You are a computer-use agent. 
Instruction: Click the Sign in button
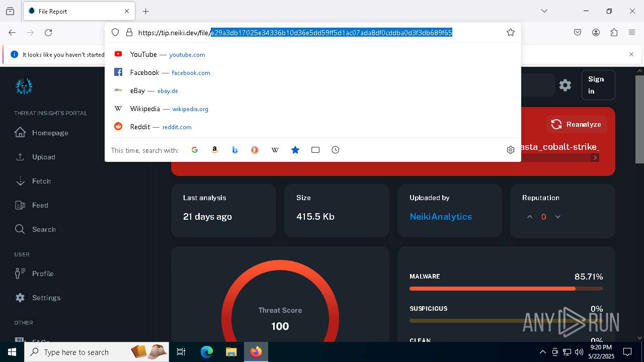[x=598, y=85]
